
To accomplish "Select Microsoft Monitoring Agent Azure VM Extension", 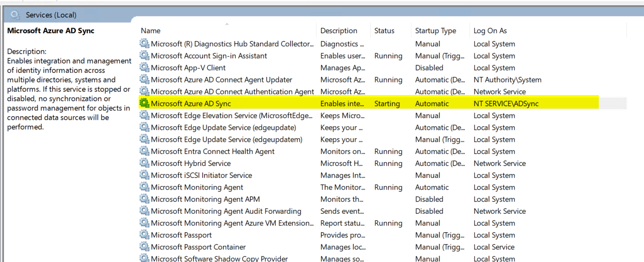I will (x=232, y=223).
